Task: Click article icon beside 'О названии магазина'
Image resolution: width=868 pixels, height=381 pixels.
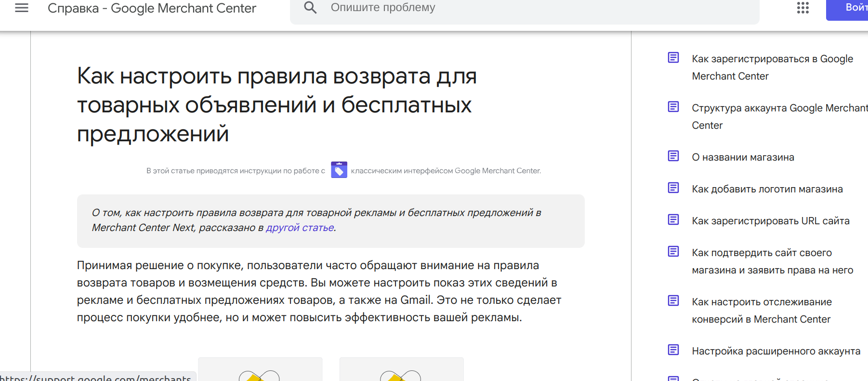Action: coord(673,156)
